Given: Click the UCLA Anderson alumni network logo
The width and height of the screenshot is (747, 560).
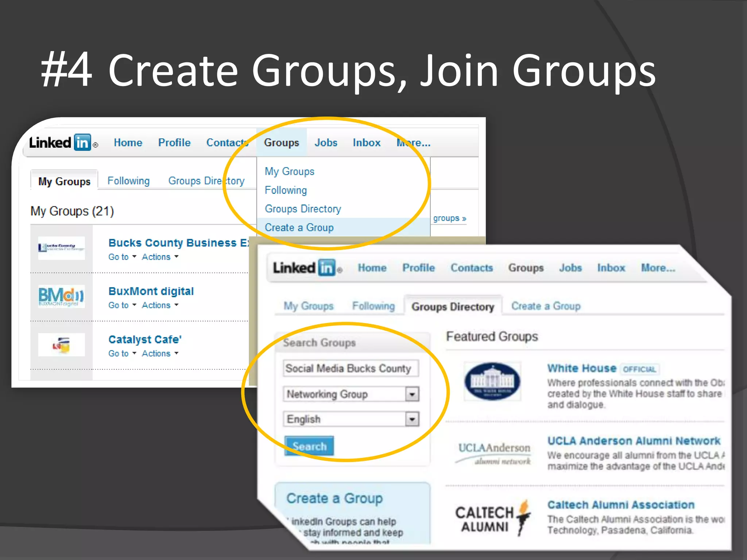Looking at the screenshot, I should pyautogui.click(x=494, y=454).
